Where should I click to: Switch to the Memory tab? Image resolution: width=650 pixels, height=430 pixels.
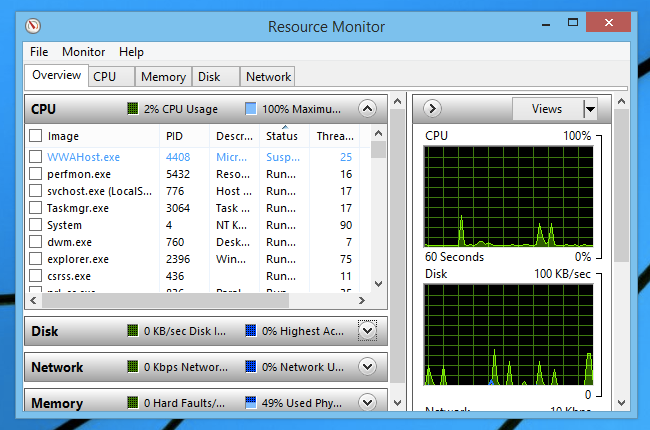pyautogui.click(x=163, y=77)
